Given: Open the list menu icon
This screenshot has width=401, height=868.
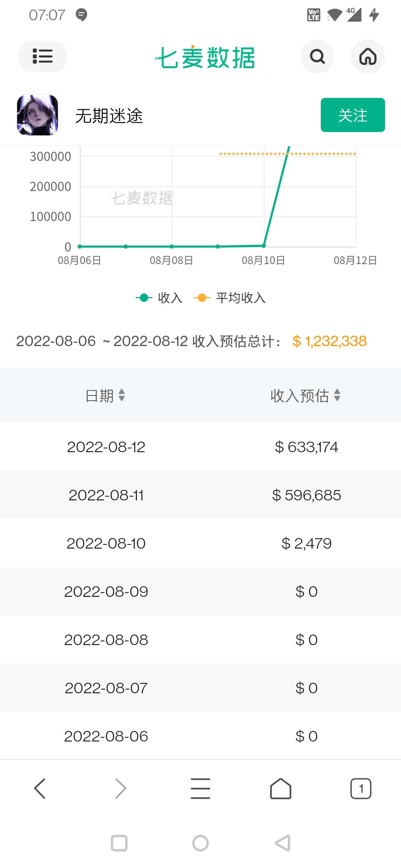Looking at the screenshot, I should 42,56.
